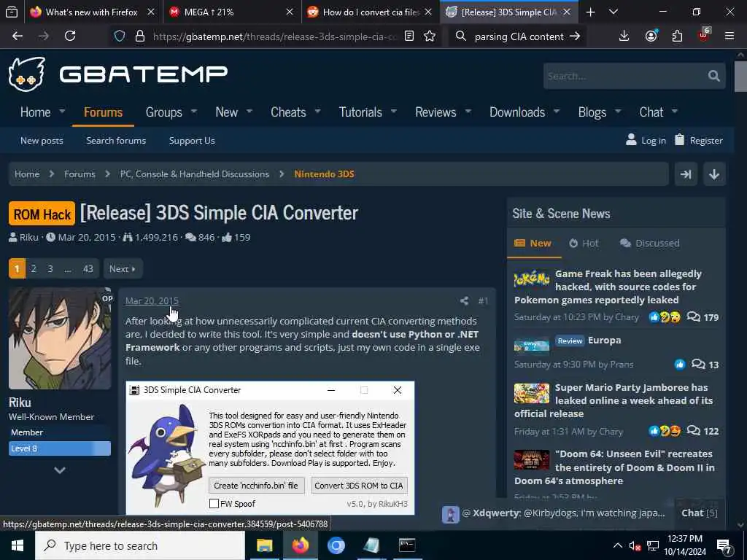
Task: Expand the Home menu dropdown arrow
Action: point(62,112)
